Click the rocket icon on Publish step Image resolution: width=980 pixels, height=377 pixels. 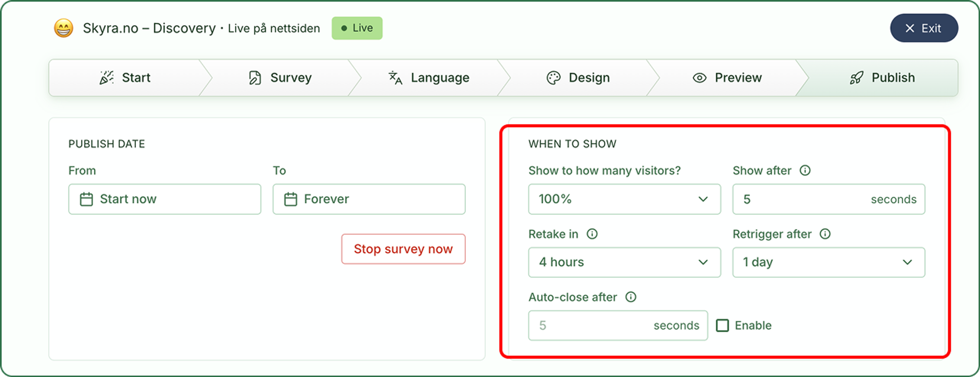(856, 78)
